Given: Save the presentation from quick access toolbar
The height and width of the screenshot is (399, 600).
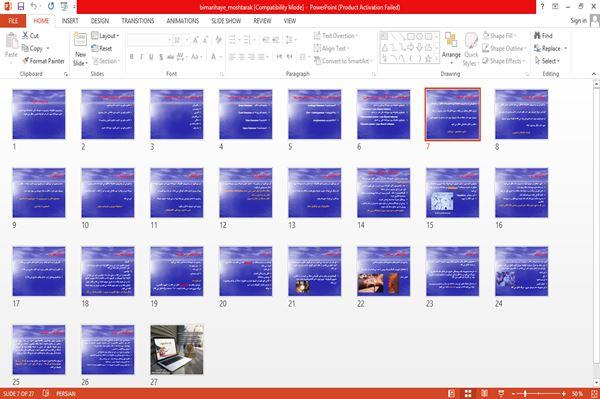Looking at the screenshot, I should click(x=21, y=6).
